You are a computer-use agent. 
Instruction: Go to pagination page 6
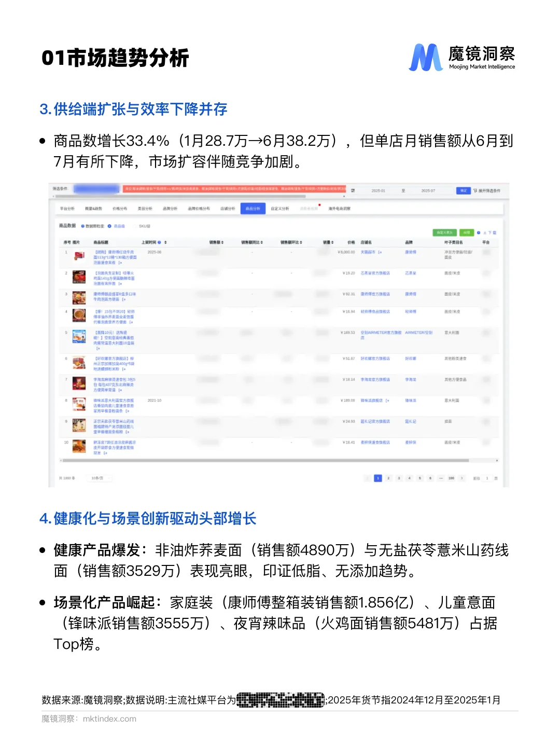coord(430,478)
